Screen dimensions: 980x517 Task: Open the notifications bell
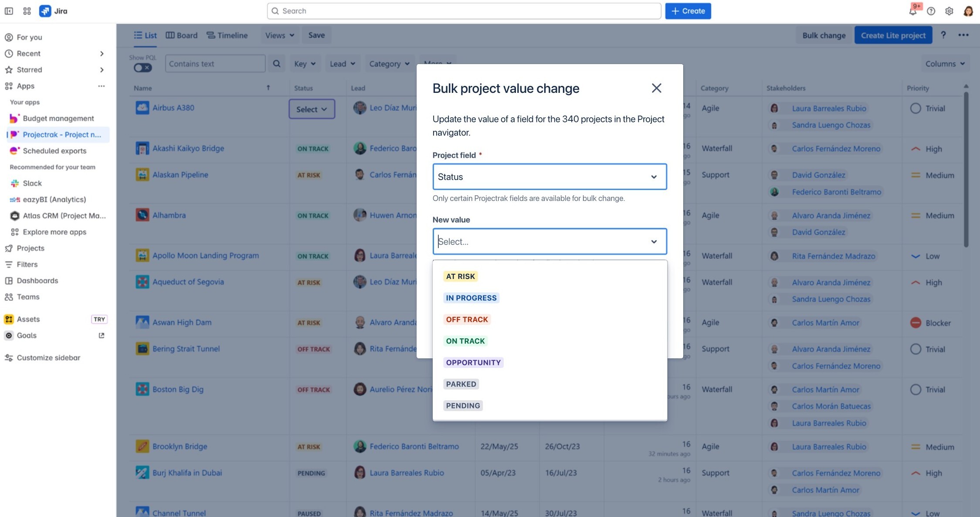(912, 11)
